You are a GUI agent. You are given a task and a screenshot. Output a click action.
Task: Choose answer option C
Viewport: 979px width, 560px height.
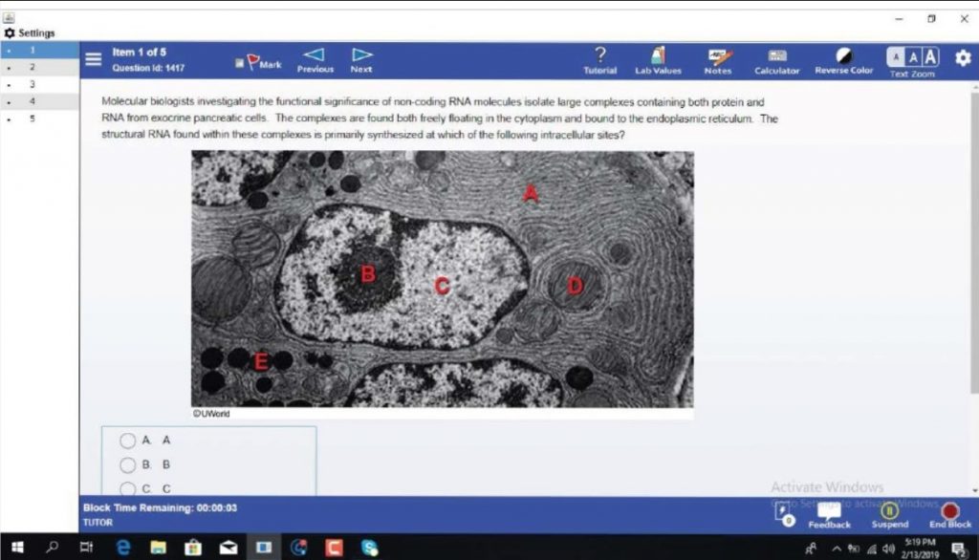click(x=127, y=489)
